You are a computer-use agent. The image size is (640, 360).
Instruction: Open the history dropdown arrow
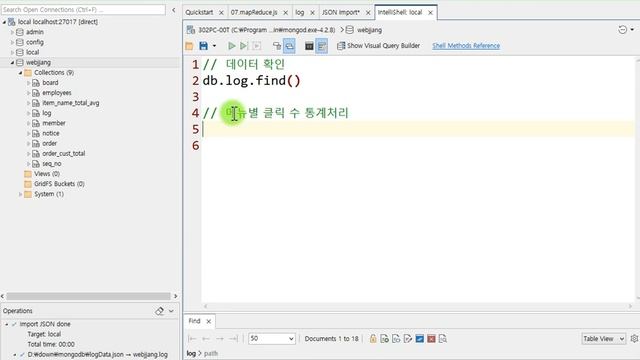[632, 29]
